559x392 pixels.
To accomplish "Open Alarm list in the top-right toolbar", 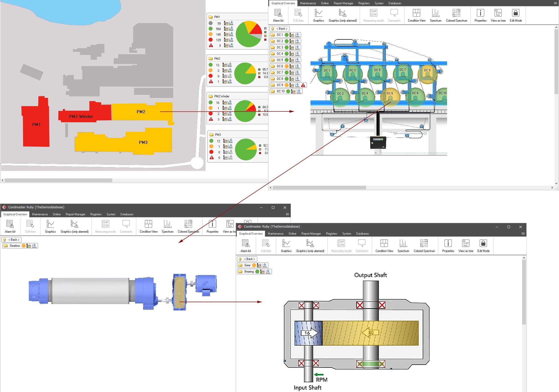I will tap(278, 15).
